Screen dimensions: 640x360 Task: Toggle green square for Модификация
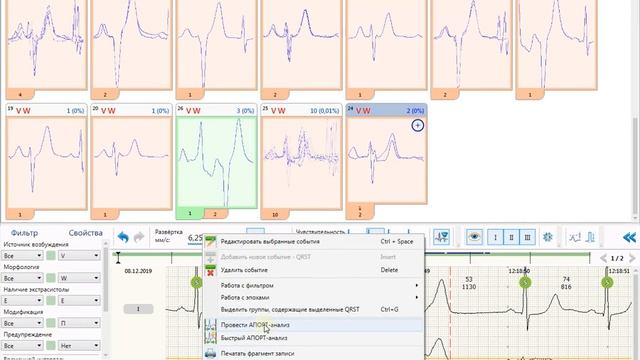51,323
